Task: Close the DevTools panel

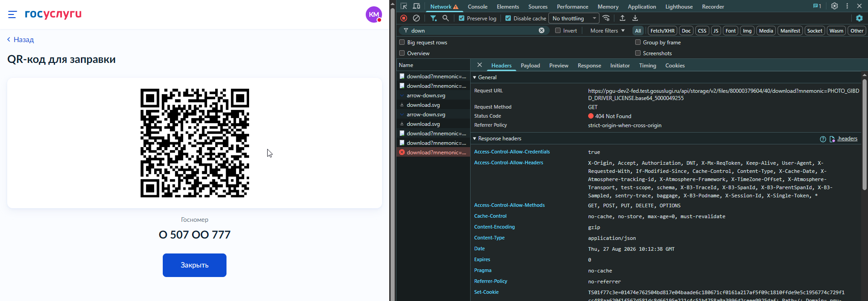Action: [x=859, y=6]
